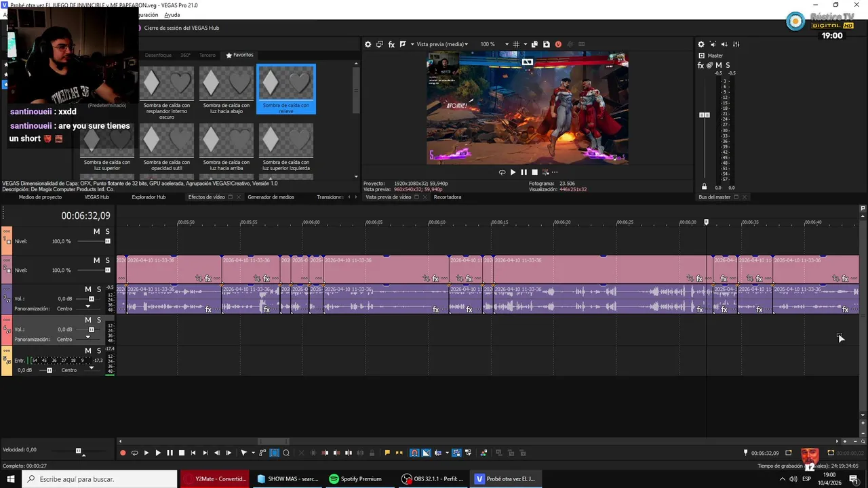Solo video track 2

[x=107, y=261]
